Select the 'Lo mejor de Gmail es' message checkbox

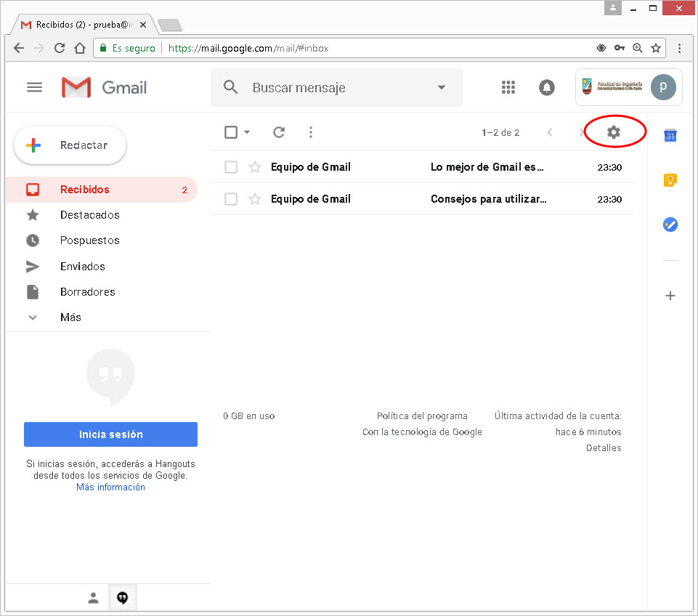(x=230, y=167)
